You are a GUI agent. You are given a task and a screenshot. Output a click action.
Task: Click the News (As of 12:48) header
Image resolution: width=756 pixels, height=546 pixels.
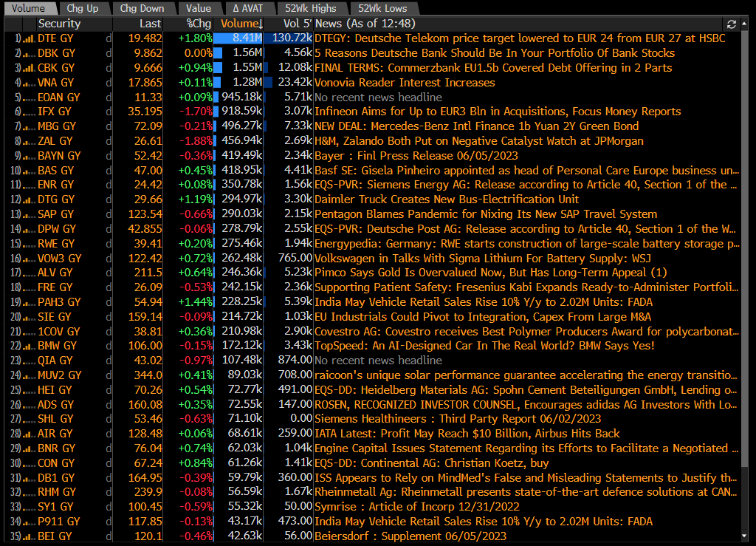click(x=365, y=24)
